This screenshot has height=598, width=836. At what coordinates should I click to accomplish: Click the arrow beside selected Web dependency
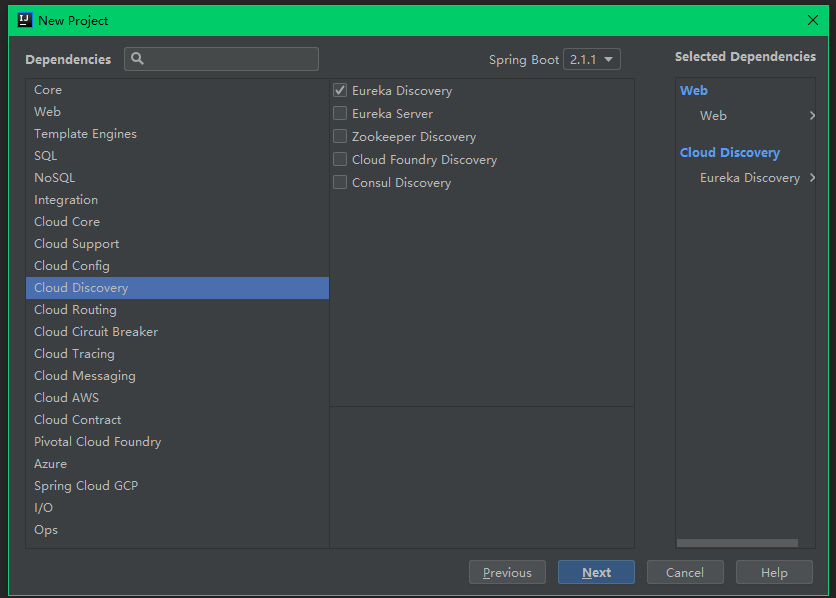coord(812,116)
